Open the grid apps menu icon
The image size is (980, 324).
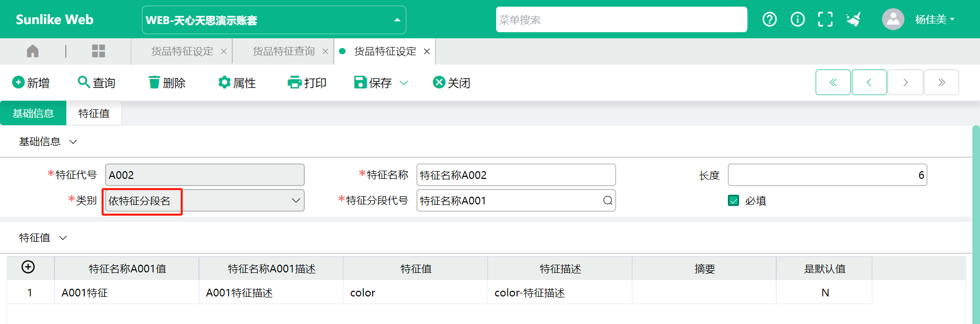(x=98, y=51)
